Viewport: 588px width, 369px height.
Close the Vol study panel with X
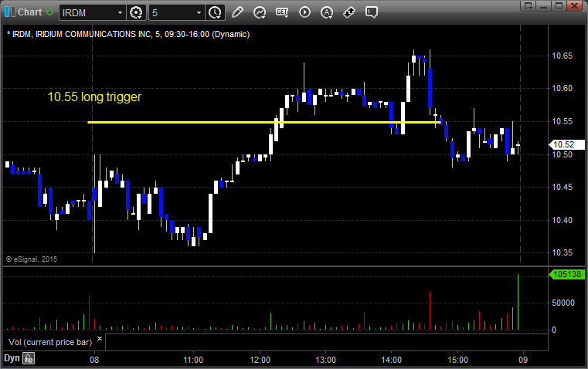(100, 339)
